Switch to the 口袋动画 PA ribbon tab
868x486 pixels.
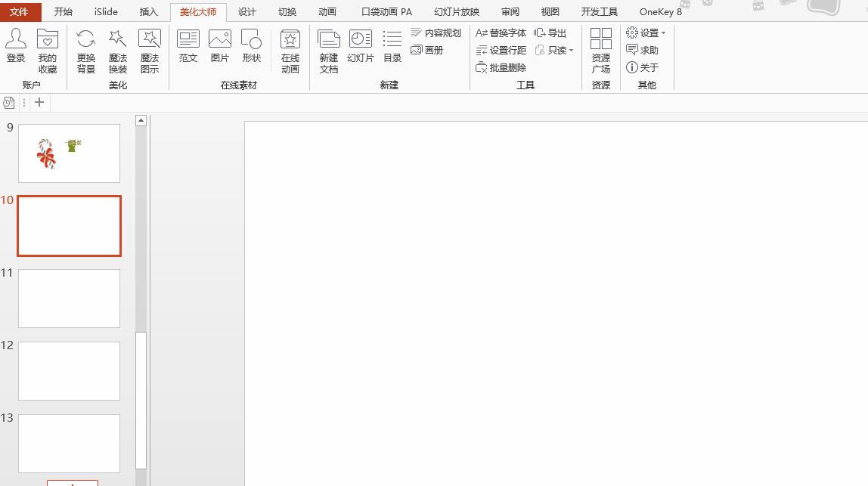[x=386, y=11]
